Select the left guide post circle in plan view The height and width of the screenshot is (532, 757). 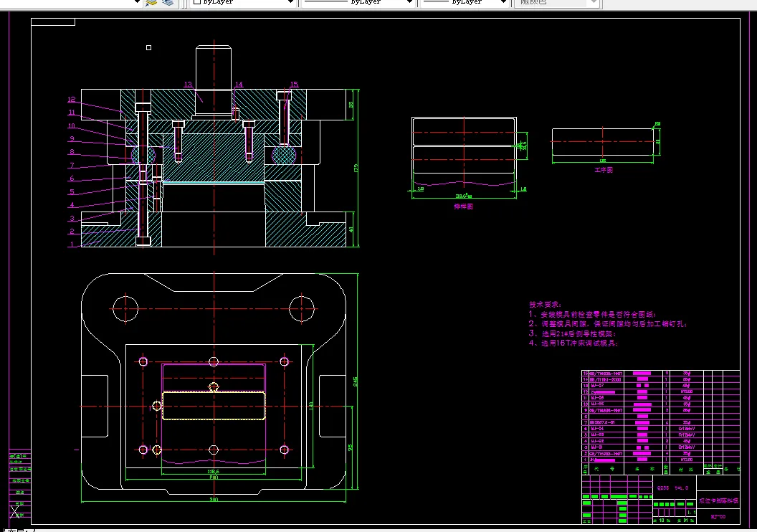[x=125, y=308]
